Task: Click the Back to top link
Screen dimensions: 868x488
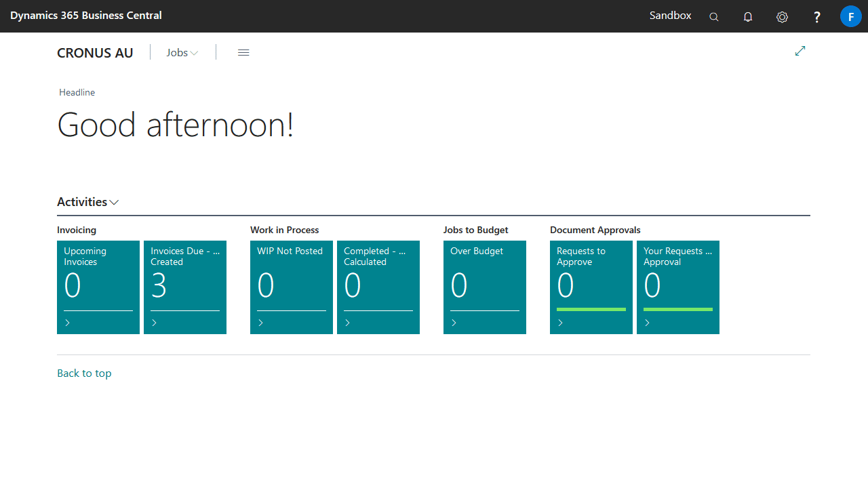Action: point(84,373)
